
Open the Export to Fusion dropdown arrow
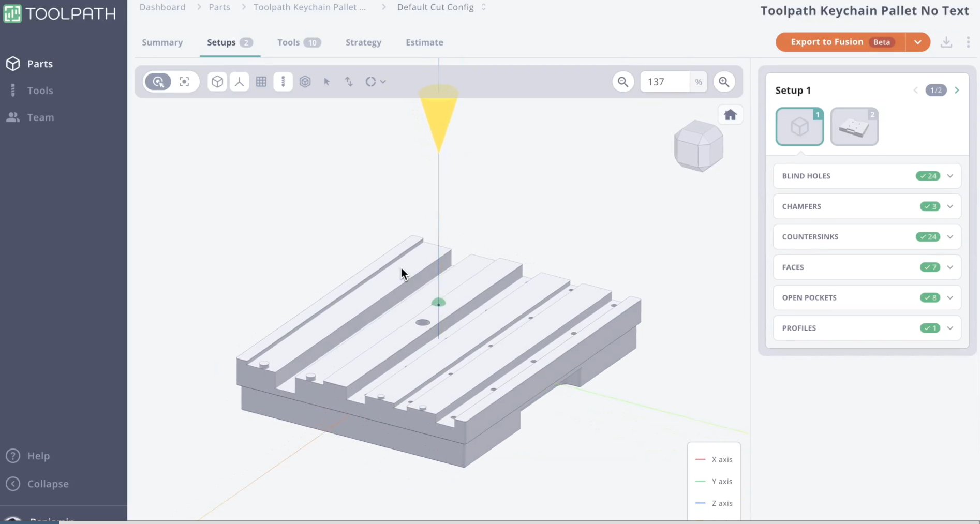pyautogui.click(x=917, y=42)
